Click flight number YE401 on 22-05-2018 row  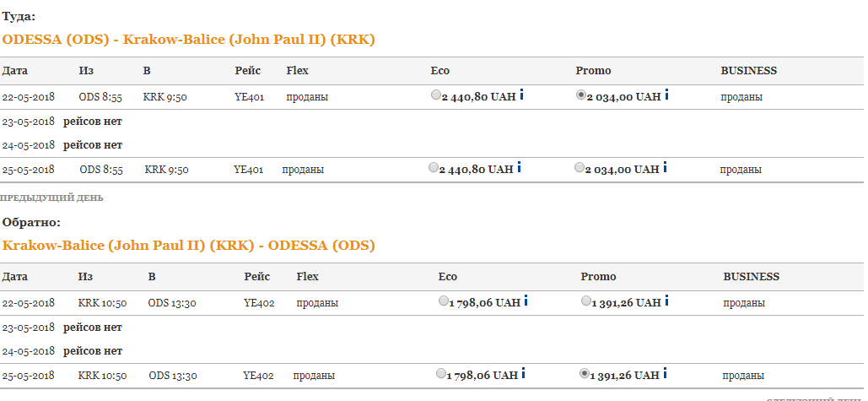[x=249, y=97]
